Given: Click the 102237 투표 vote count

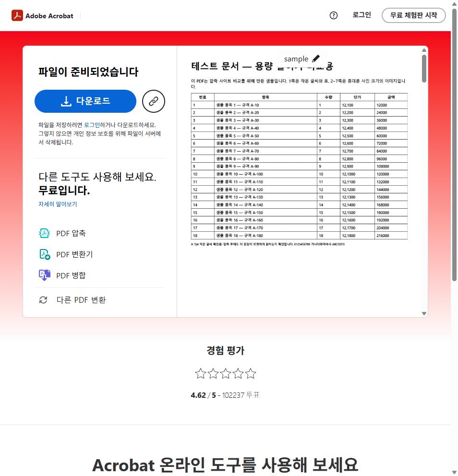Looking at the screenshot, I should [x=241, y=395].
